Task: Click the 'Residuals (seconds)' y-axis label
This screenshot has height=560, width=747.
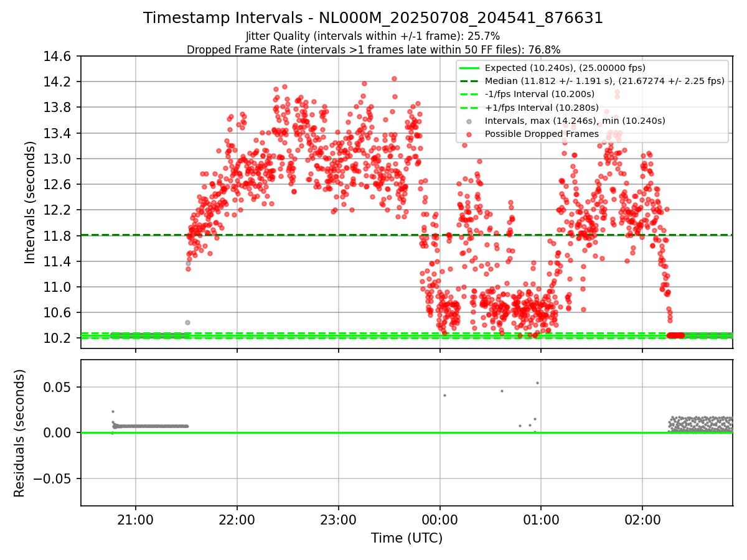Action: click(x=20, y=433)
